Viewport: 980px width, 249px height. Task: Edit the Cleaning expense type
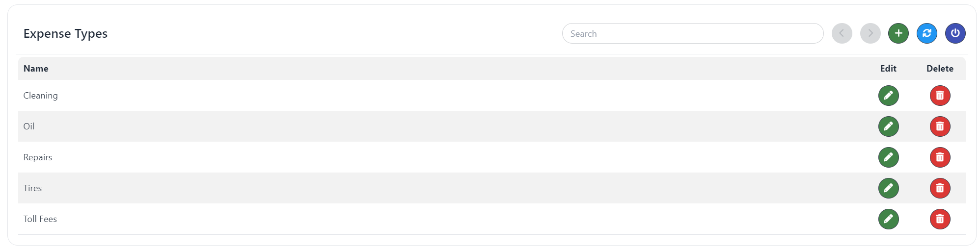coord(888,96)
